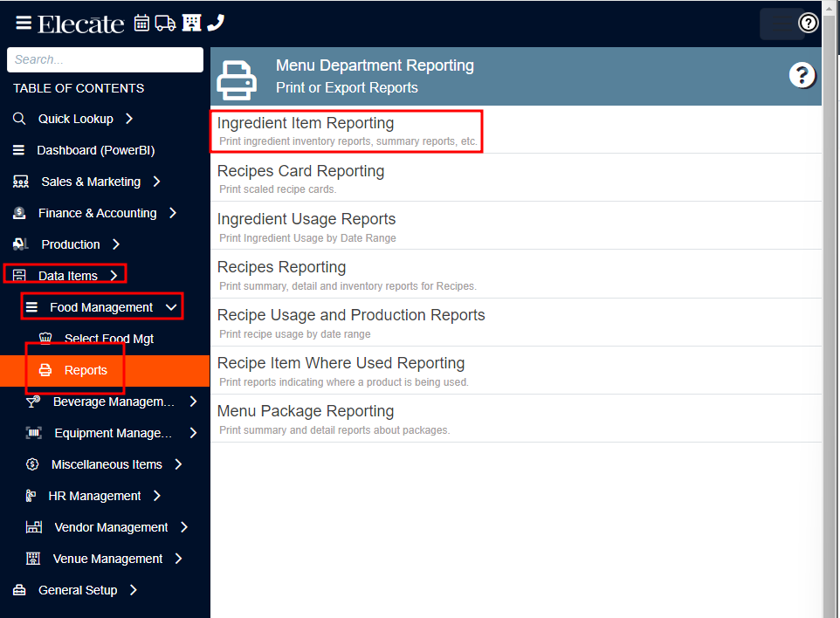The image size is (840, 618).
Task: Expand the HR Management chevron
Action: (x=157, y=496)
